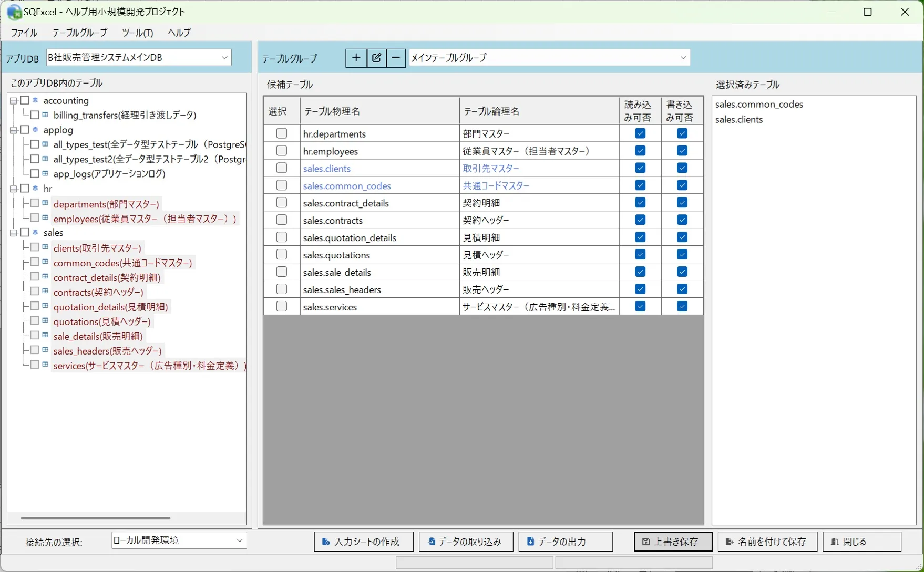Image resolution: width=924 pixels, height=572 pixels.
Task: Toggle write permission for sales.services row
Action: pyautogui.click(x=682, y=306)
